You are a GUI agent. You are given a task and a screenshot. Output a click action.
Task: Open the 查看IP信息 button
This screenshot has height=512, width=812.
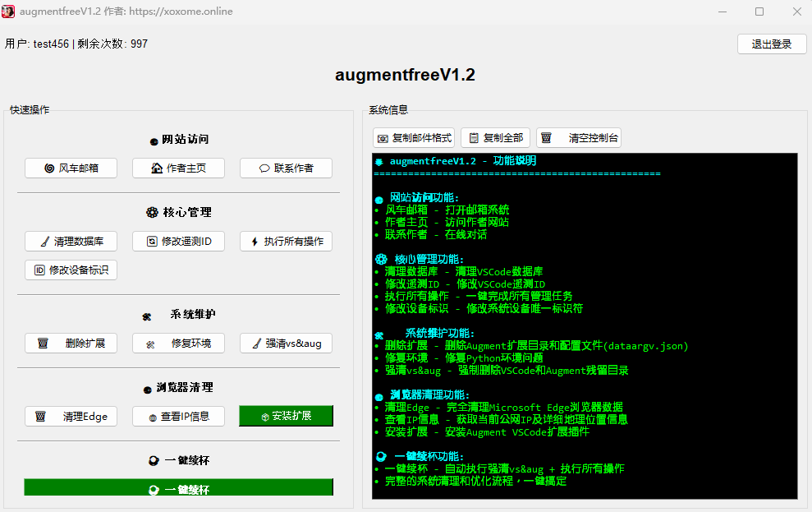(x=179, y=416)
